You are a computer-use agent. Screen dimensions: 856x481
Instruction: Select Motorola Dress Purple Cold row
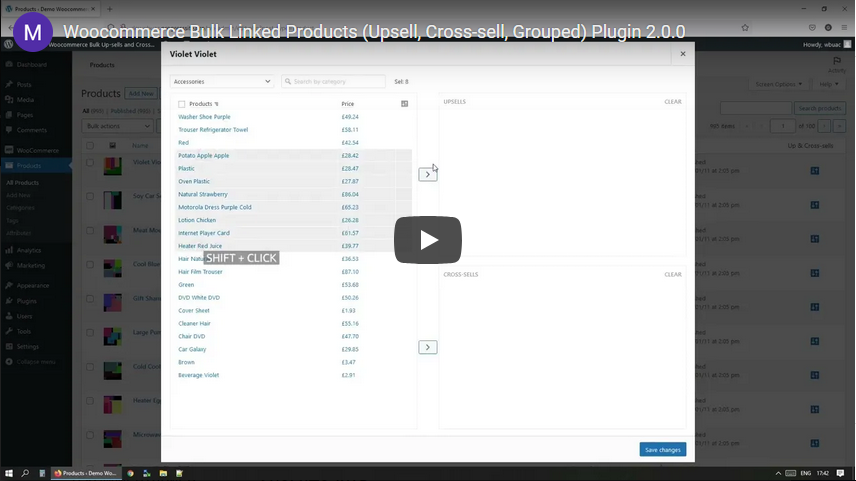pos(294,207)
